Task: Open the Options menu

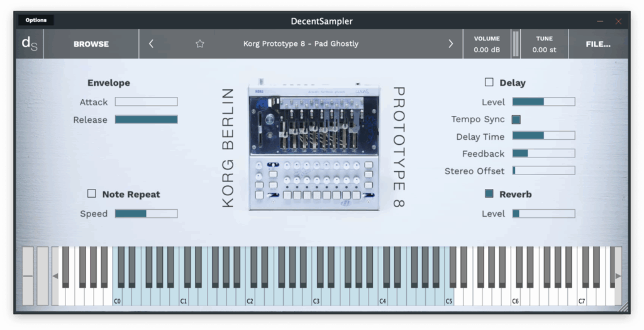Action: 36,20
